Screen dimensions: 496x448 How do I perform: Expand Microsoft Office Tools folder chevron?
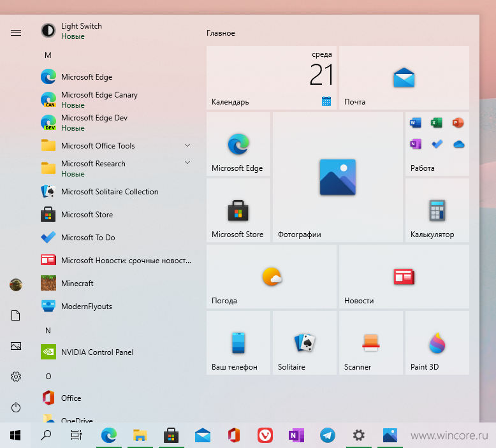187,145
